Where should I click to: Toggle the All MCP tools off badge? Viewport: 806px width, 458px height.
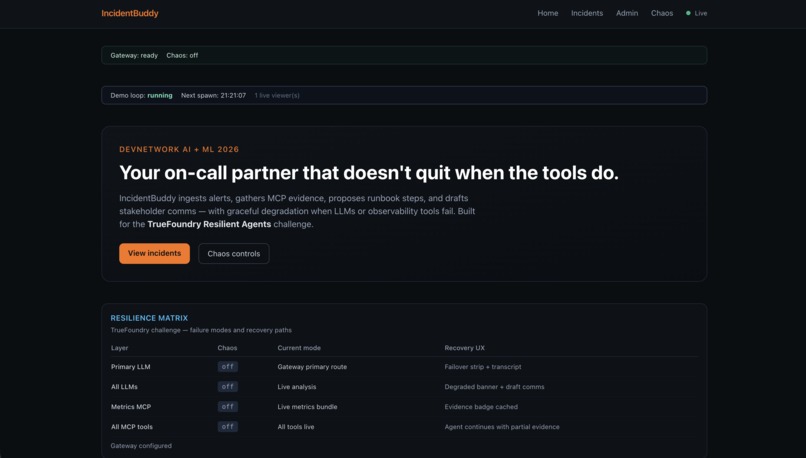pos(227,427)
